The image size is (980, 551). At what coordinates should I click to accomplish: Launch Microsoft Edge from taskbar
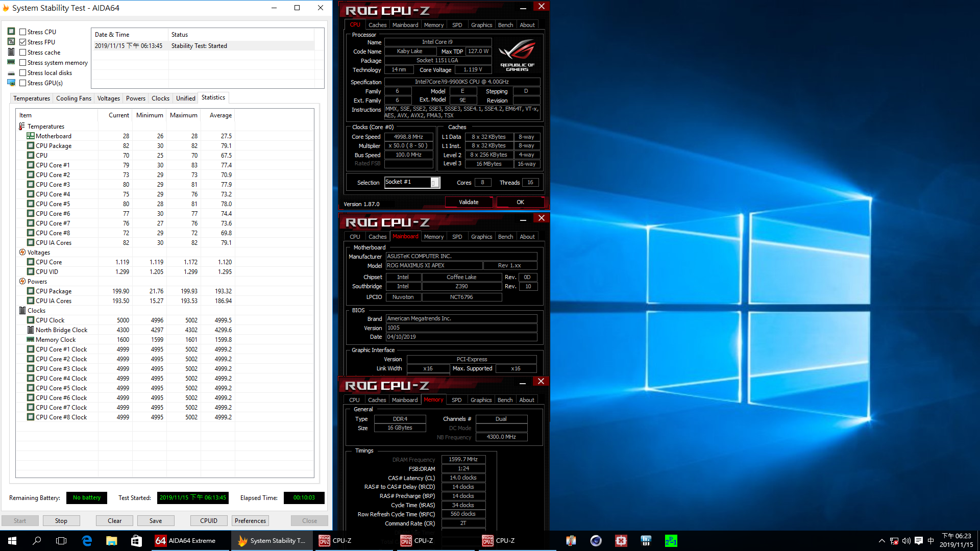click(87, 541)
